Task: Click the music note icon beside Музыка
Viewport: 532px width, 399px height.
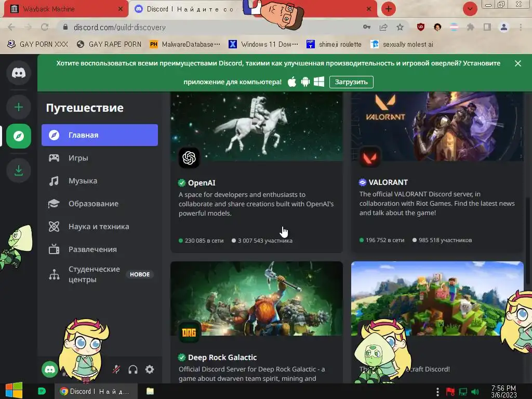Action: click(x=54, y=181)
